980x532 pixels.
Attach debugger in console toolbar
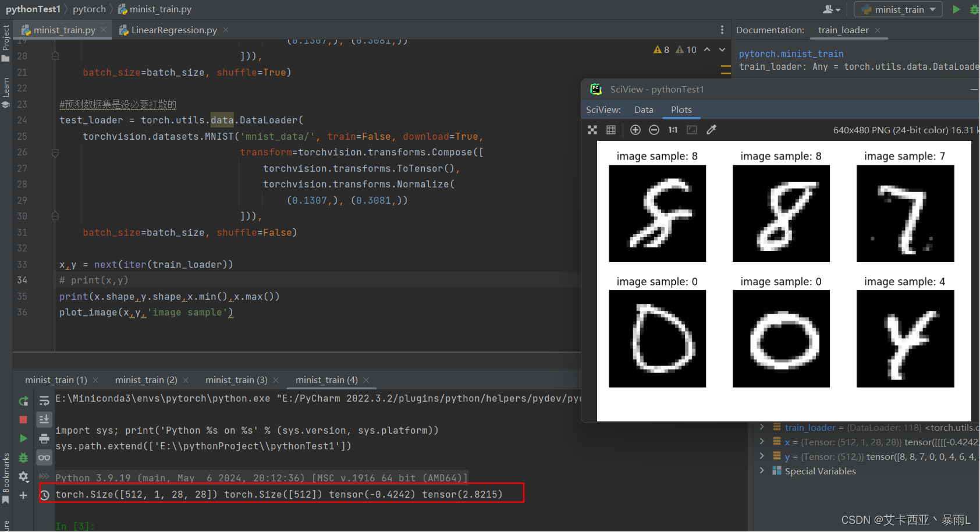[x=23, y=458]
